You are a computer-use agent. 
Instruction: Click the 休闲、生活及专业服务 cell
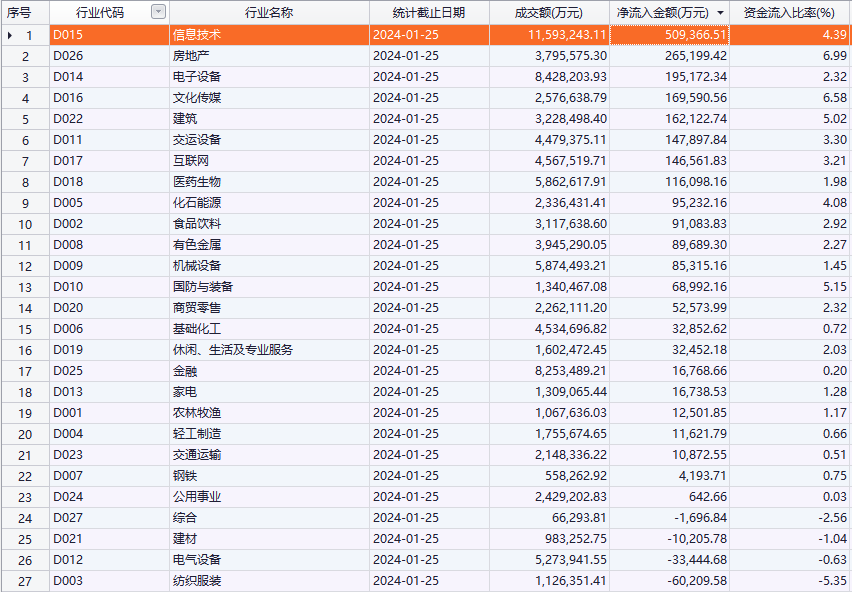(x=233, y=350)
